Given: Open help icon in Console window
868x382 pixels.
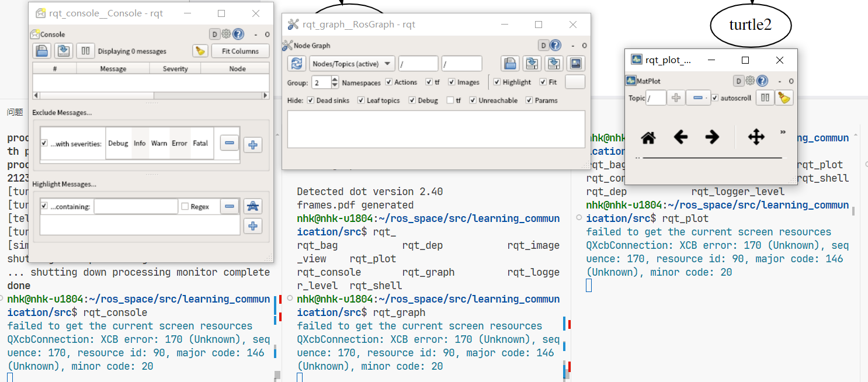Looking at the screenshot, I should pyautogui.click(x=238, y=34).
